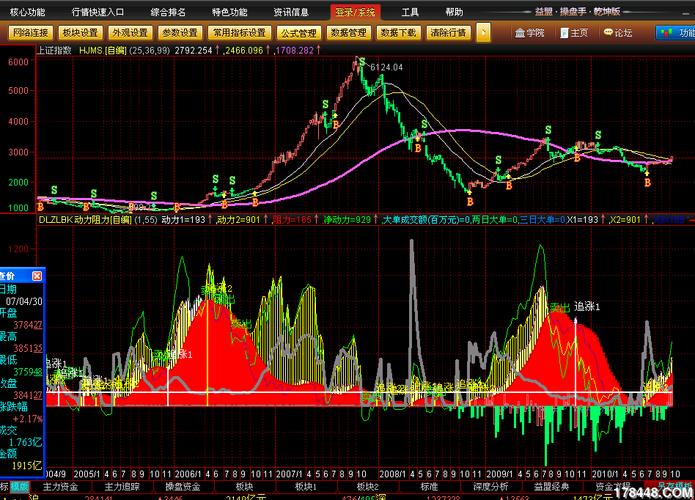Open the 帮助 menu
Image resolution: width=695 pixels, height=500 pixels.
pyautogui.click(x=454, y=12)
